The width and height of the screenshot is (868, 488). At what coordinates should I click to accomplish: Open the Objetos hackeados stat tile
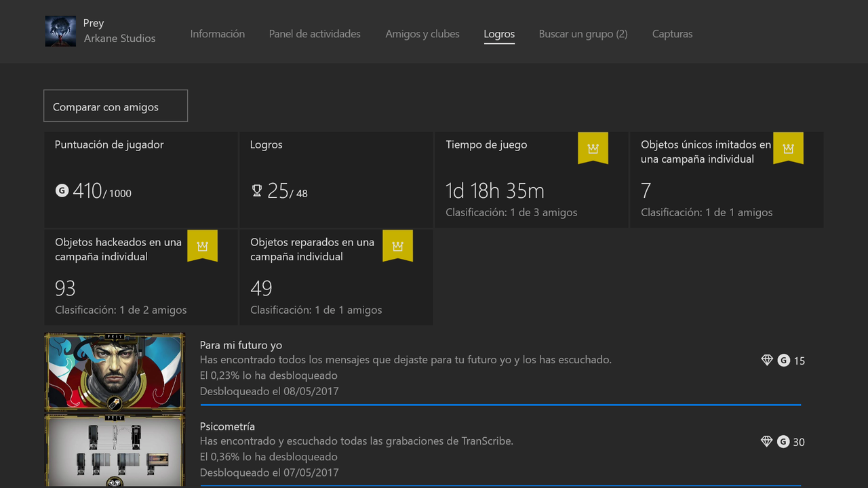click(x=140, y=277)
